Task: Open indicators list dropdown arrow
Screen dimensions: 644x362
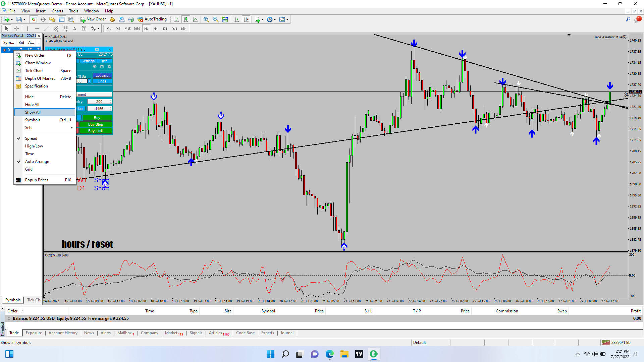Action: [262, 19]
